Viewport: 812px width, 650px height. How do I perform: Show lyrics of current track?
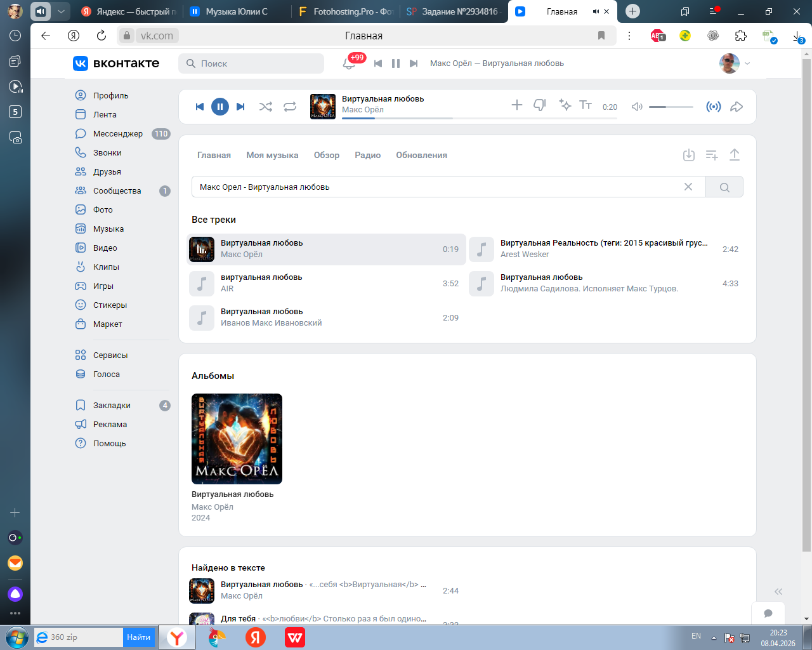click(586, 105)
